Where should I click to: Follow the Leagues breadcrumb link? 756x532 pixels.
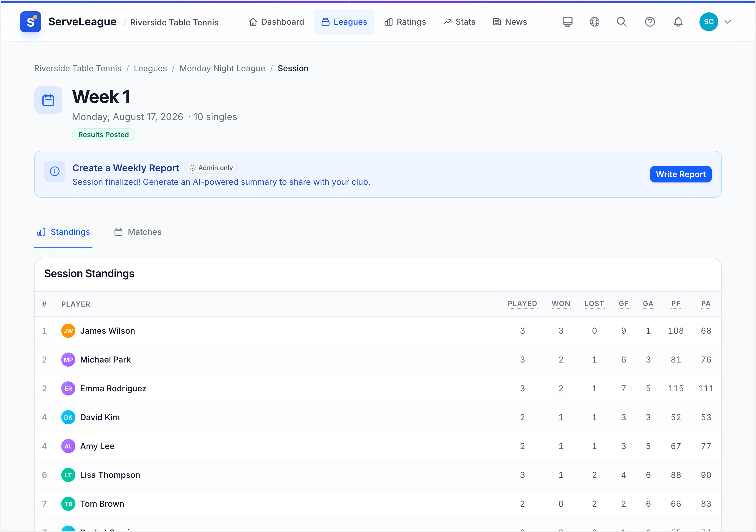click(x=150, y=68)
